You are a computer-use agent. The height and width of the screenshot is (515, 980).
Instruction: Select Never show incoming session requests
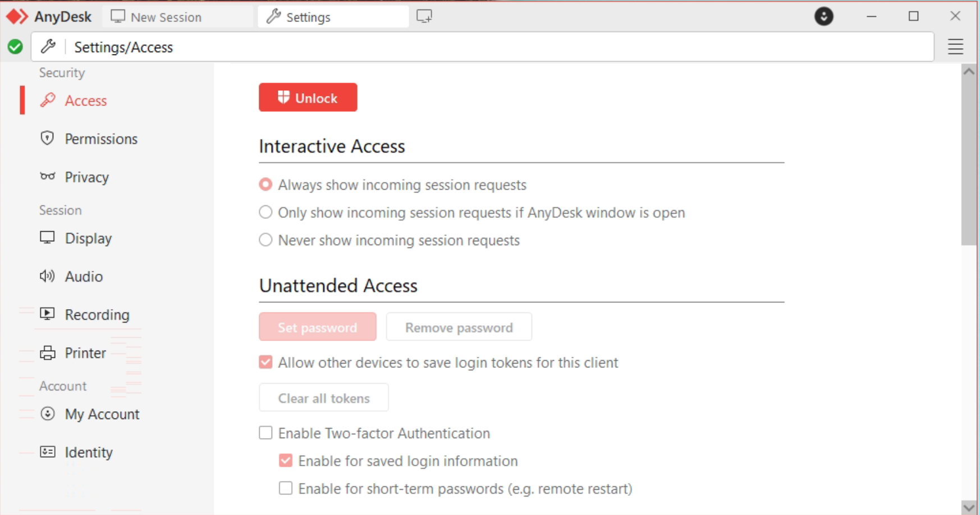pyautogui.click(x=265, y=240)
